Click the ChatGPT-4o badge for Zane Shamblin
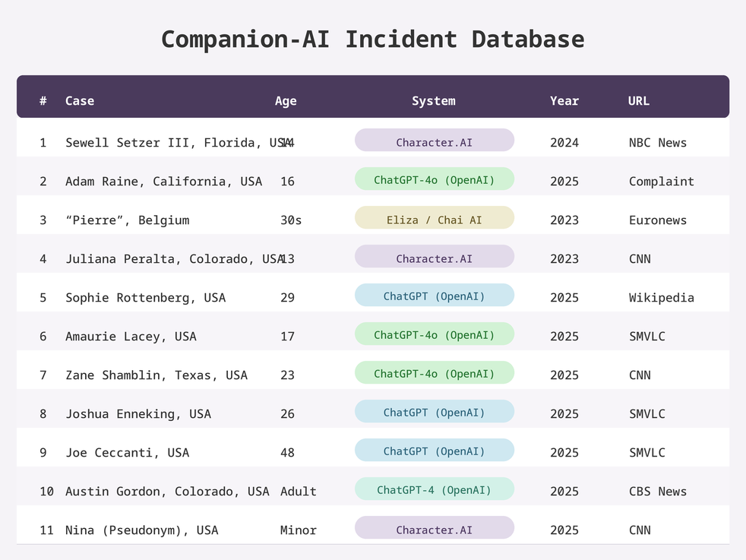The image size is (746, 560). coord(435,373)
